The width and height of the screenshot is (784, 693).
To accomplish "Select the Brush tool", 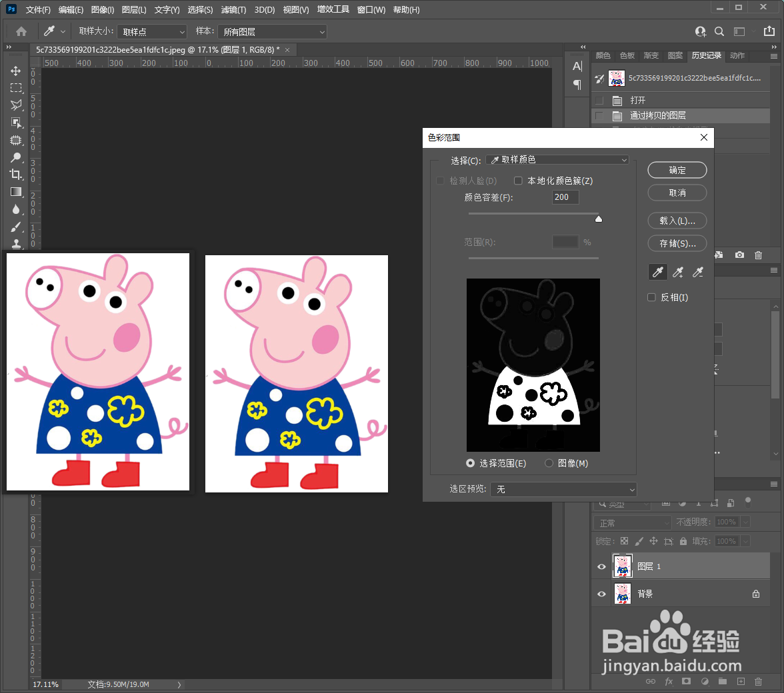I will (x=16, y=227).
